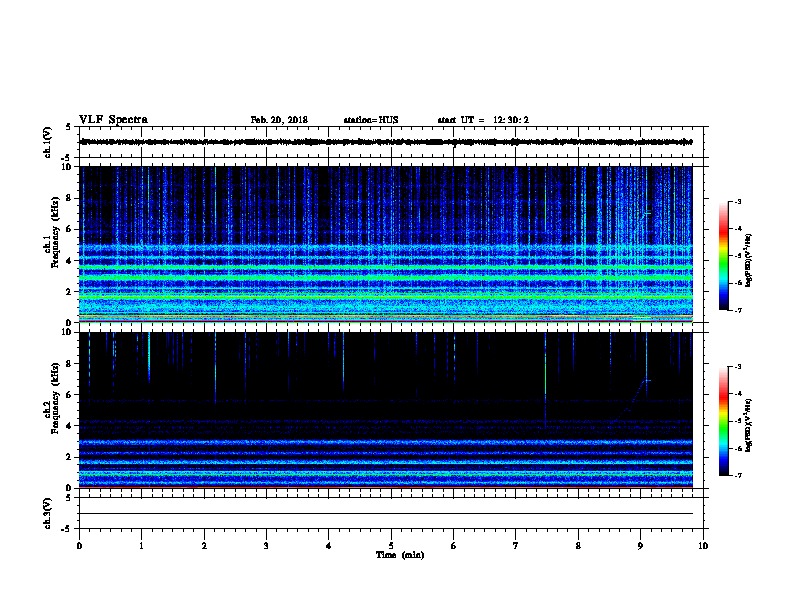Click the ch.1 spectrogram color scale bar
The width and height of the screenshot is (792, 612).
click(723, 256)
